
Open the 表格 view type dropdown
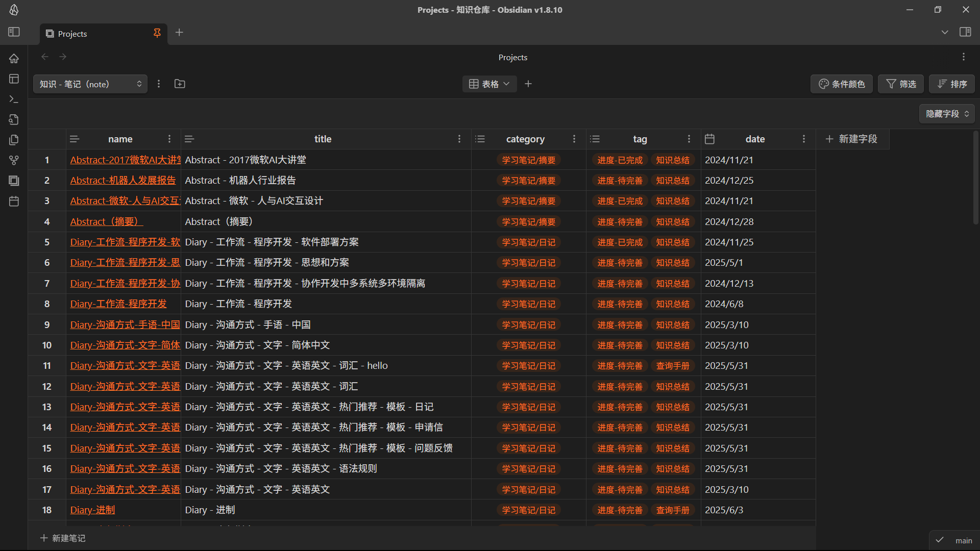489,84
